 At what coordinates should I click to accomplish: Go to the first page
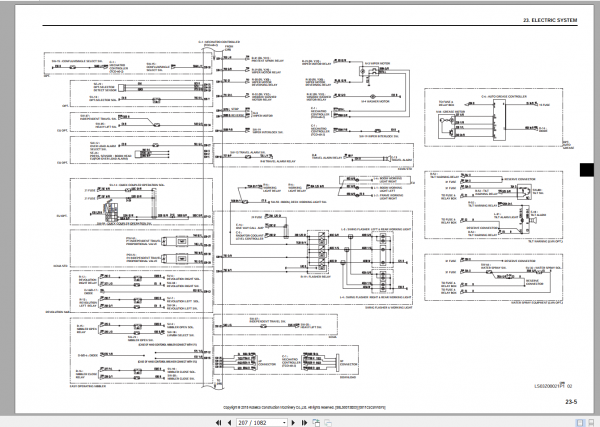point(218,422)
